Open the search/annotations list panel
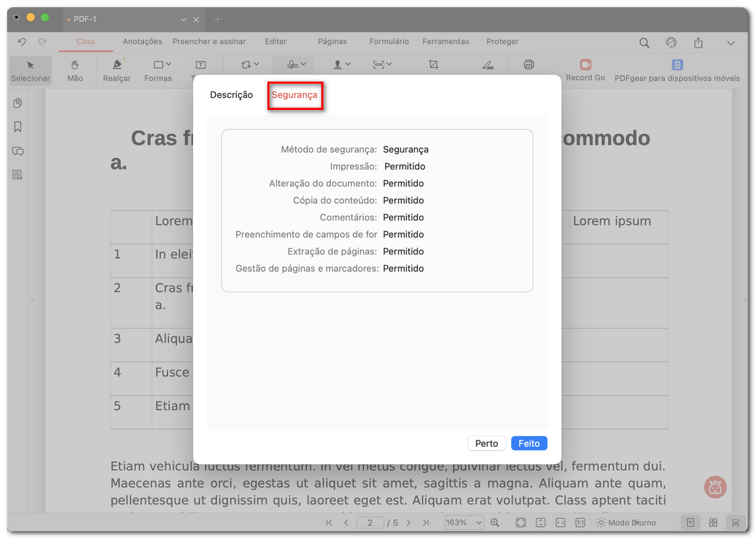Image resolution: width=756 pixels, height=539 pixels. coord(16,175)
